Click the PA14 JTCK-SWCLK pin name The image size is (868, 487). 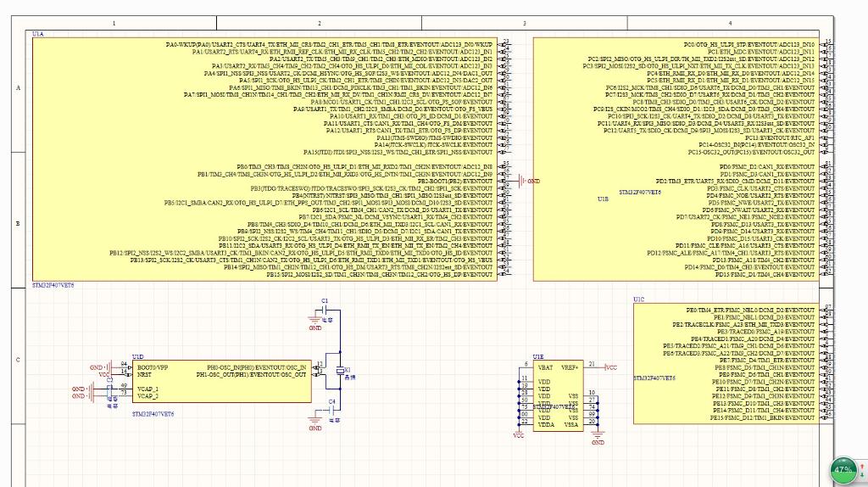click(433, 145)
